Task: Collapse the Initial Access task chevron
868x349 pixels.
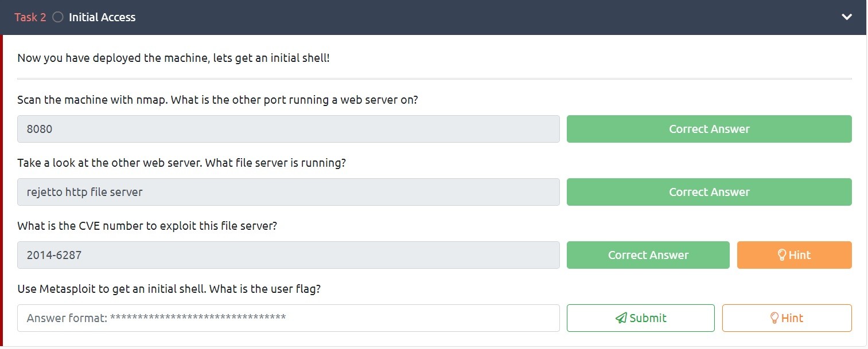Action: (846, 17)
